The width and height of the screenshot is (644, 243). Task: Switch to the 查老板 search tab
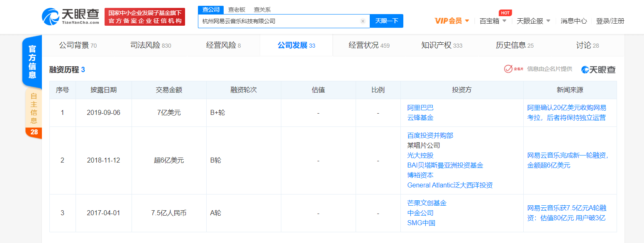pyautogui.click(x=237, y=10)
